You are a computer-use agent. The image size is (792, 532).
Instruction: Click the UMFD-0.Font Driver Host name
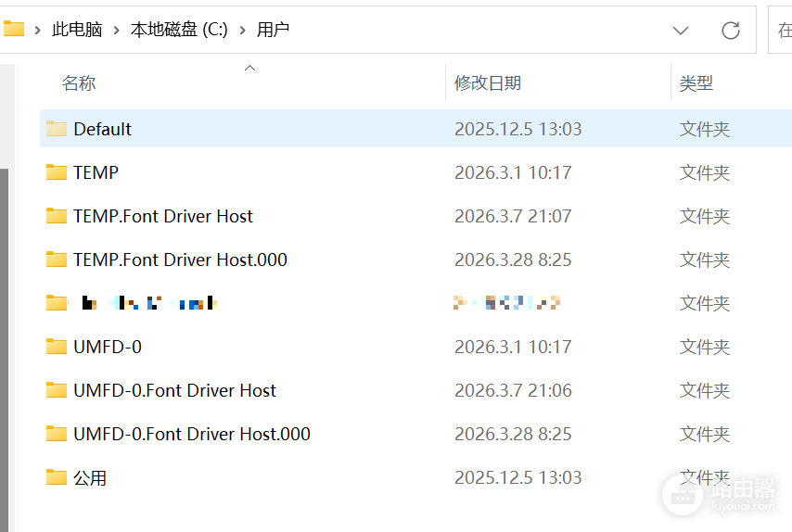pyautogui.click(x=174, y=391)
